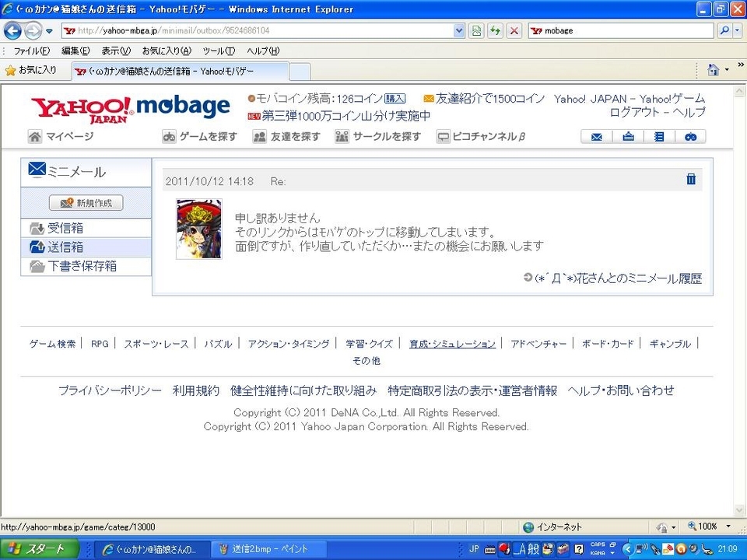Open the 送信箱 outbox folder
Screen dimensions: 747x560
86,247
